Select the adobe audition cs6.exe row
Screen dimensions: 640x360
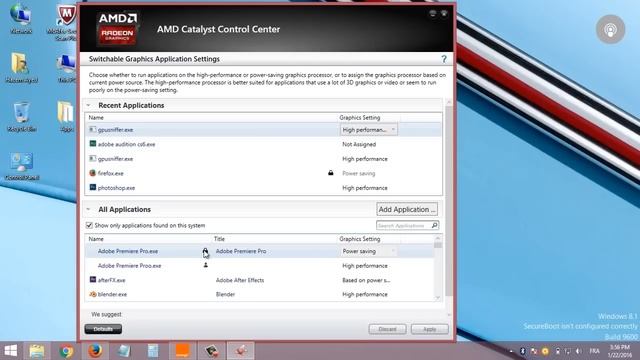point(263,144)
